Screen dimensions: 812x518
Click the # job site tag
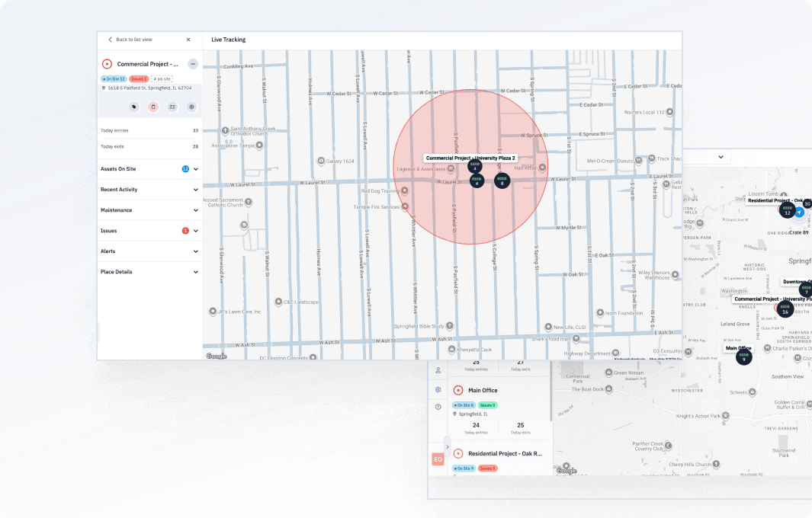[162, 78]
